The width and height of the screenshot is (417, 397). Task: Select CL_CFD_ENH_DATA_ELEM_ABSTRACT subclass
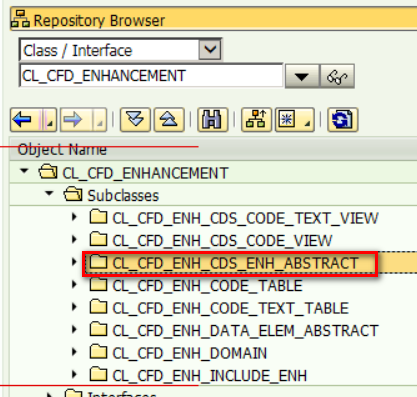click(245, 331)
